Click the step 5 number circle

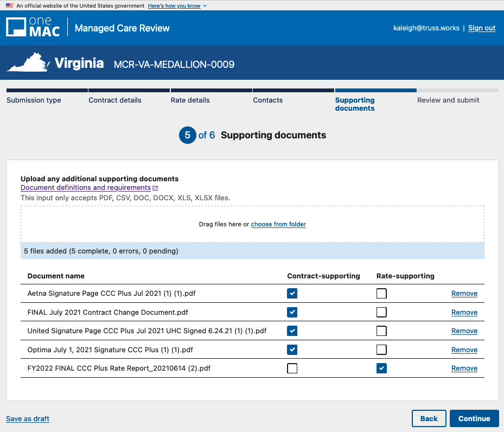pyautogui.click(x=187, y=135)
